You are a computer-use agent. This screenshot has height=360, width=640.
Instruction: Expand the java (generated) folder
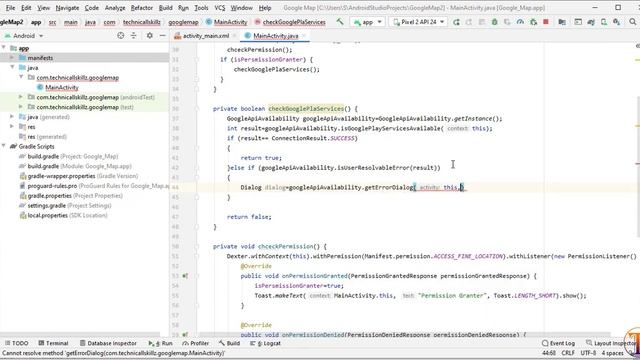click(x=12, y=117)
